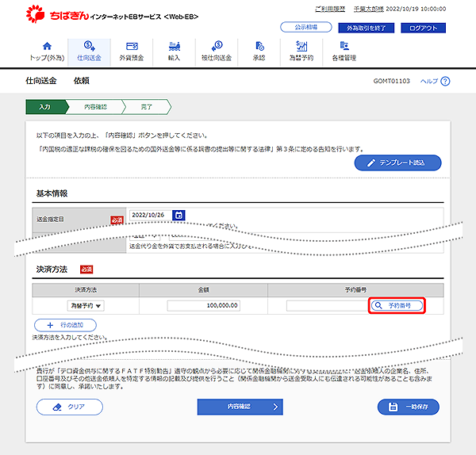Open the 承認 approval menu

(259, 52)
